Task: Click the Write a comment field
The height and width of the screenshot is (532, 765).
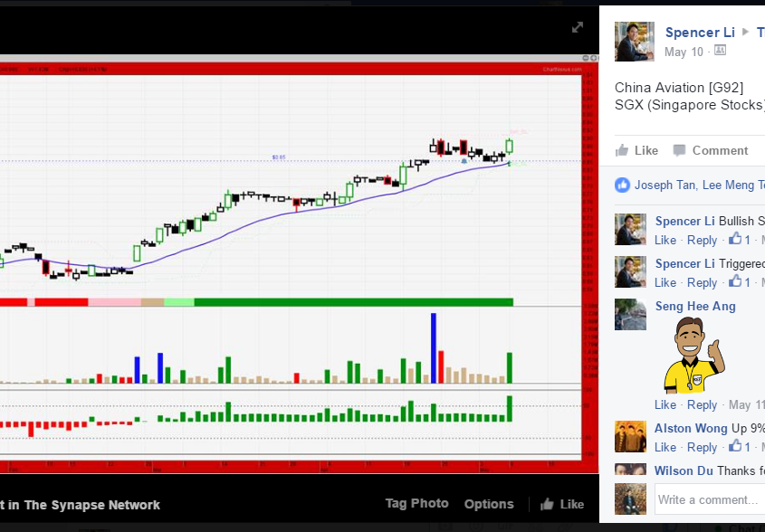Action: [707, 499]
